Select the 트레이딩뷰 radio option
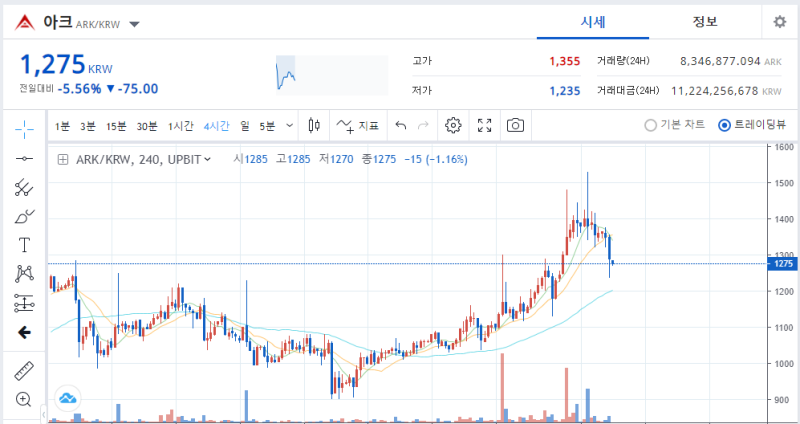The height and width of the screenshot is (424, 800). (x=752, y=124)
